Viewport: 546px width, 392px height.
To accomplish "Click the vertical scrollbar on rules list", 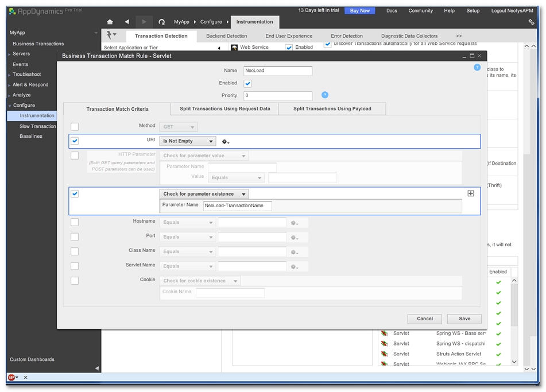I will tap(514, 321).
